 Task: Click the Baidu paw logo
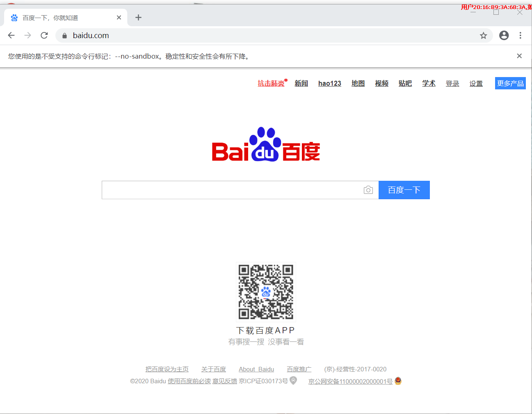(x=265, y=144)
